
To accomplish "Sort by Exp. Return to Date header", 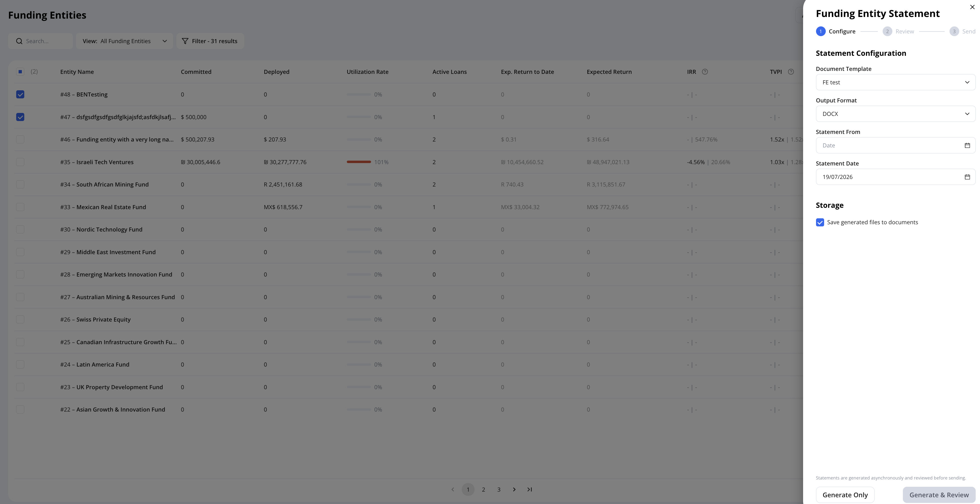I will pos(527,72).
